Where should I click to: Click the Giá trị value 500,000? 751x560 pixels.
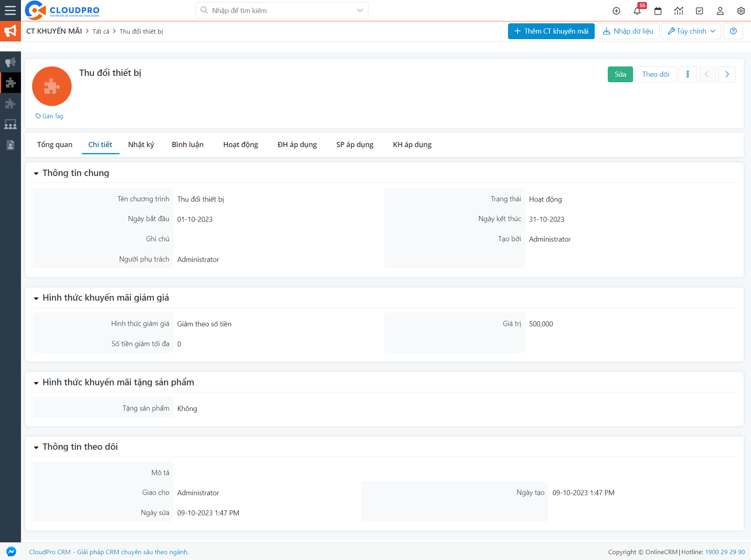pyautogui.click(x=541, y=324)
